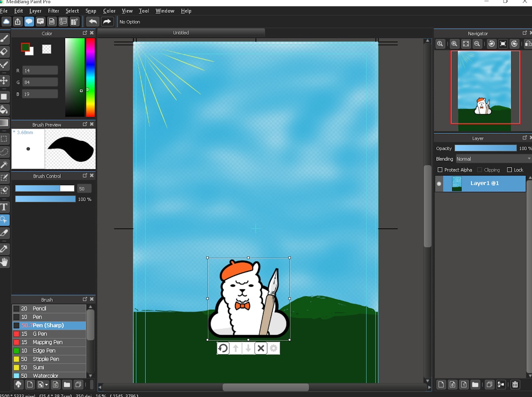Cancel the transform with the X button
The height and width of the screenshot is (397, 532).
[x=261, y=348]
